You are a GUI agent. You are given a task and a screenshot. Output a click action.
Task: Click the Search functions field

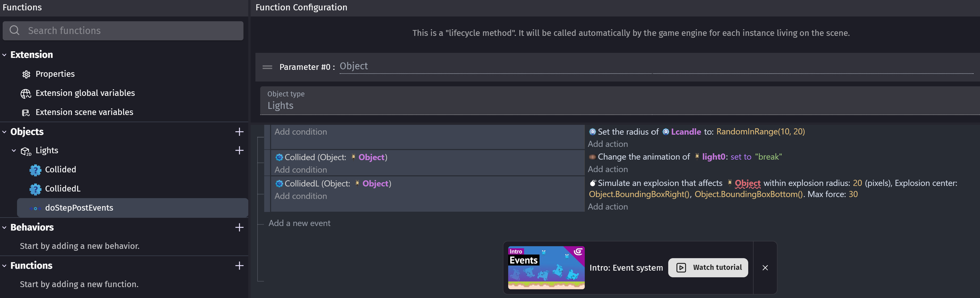pyautogui.click(x=123, y=31)
